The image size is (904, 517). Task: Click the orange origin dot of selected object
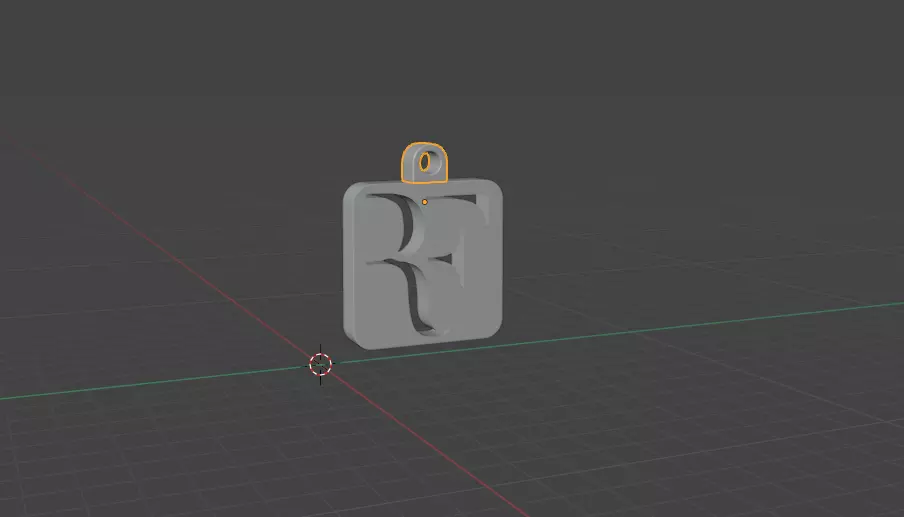tap(425, 202)
